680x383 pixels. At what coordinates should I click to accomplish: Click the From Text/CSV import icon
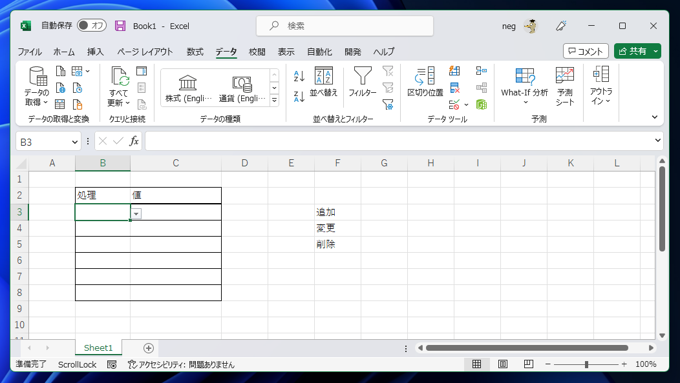(x=60, y=71)
